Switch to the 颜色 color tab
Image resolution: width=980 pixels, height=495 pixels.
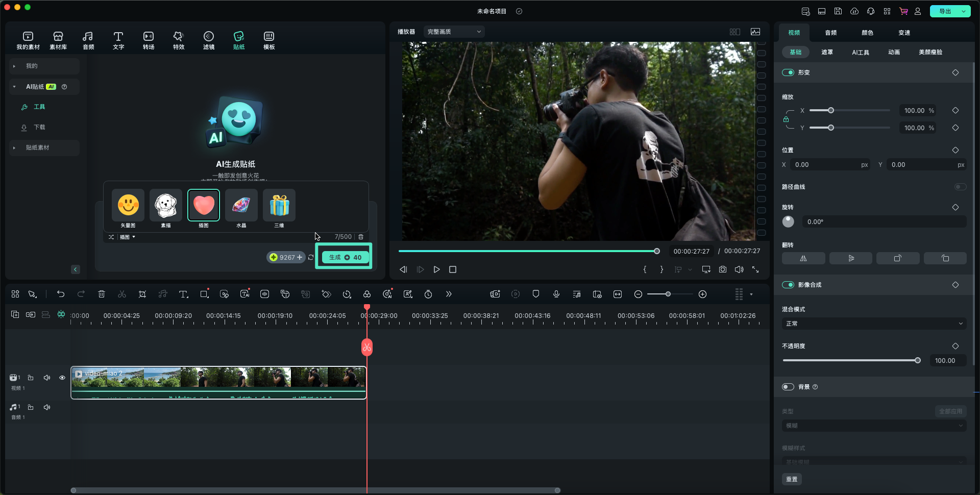[x=867, y=33]
